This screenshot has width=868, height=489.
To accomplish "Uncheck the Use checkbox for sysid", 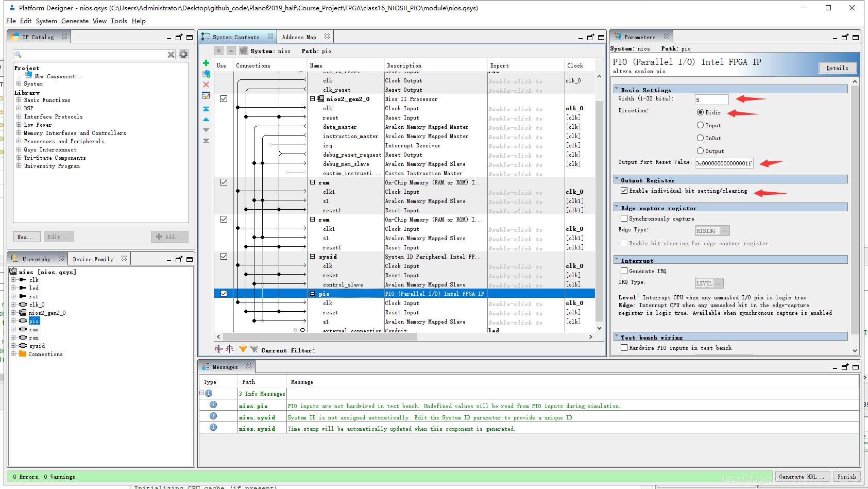I will [x=224, y=256].
